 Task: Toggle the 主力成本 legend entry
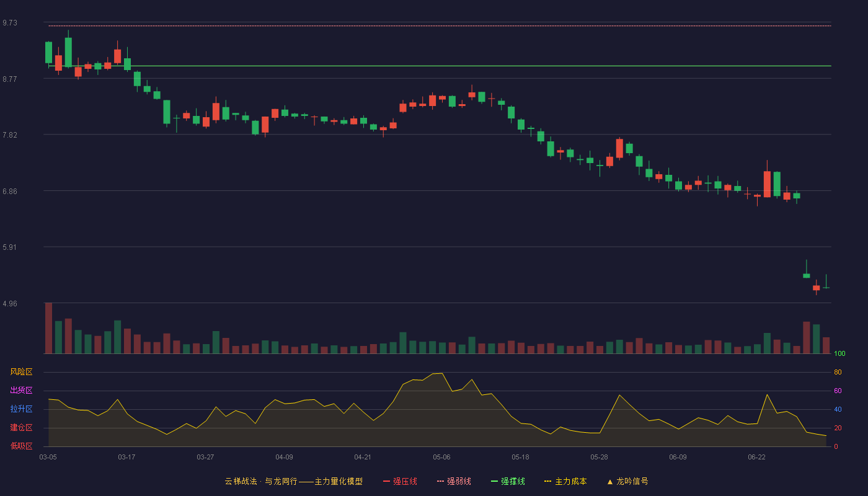(565, 481)
